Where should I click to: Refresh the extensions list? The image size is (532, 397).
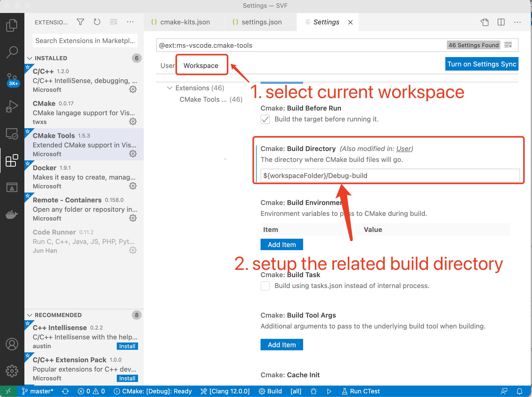pyautogui.click(x=97, y=22)
